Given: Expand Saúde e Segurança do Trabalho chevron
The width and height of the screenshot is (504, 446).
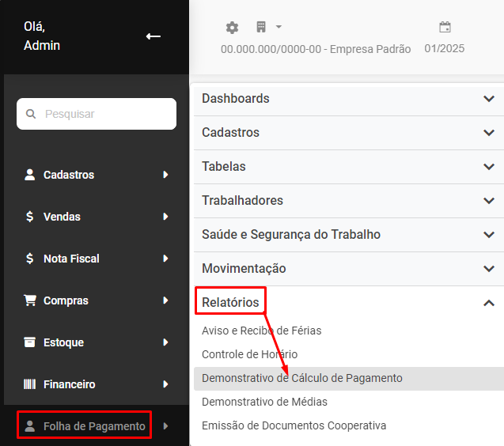Looking at the screenshot, I should point(489,235).
